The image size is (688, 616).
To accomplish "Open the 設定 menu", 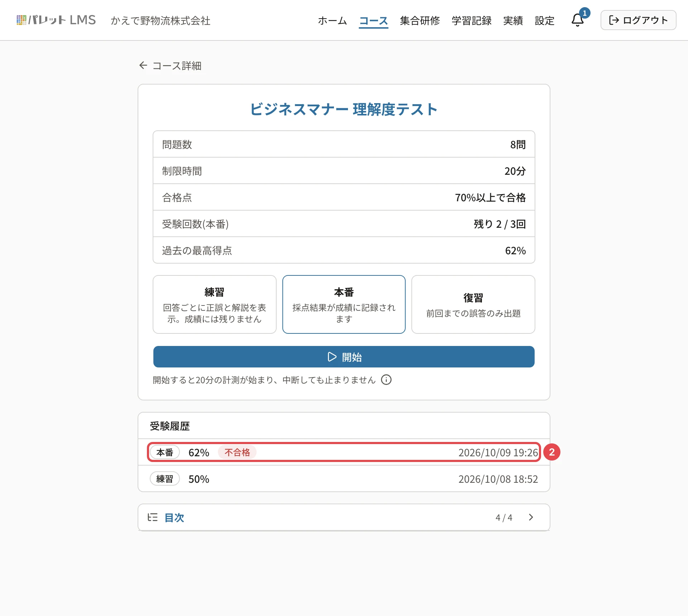I will [545, 20].
